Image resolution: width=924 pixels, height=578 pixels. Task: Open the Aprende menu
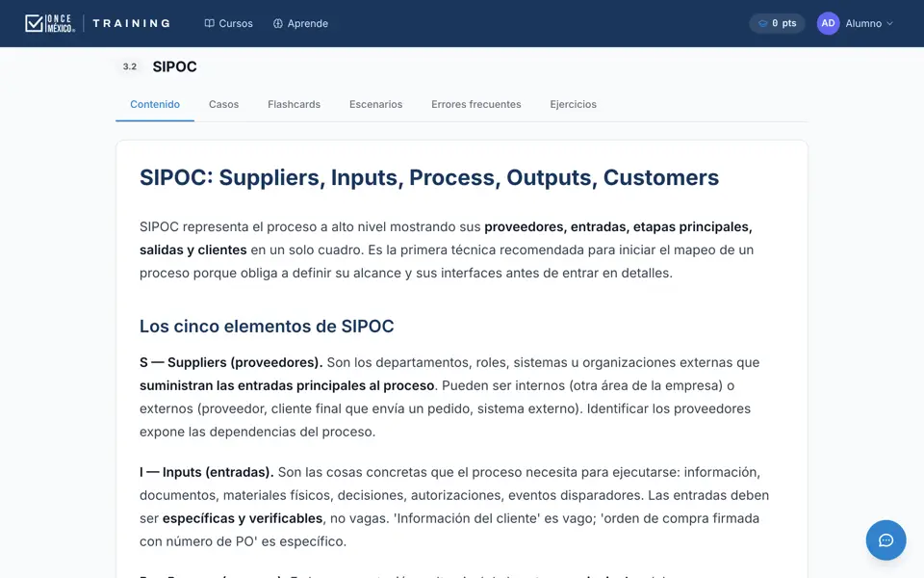300,23
